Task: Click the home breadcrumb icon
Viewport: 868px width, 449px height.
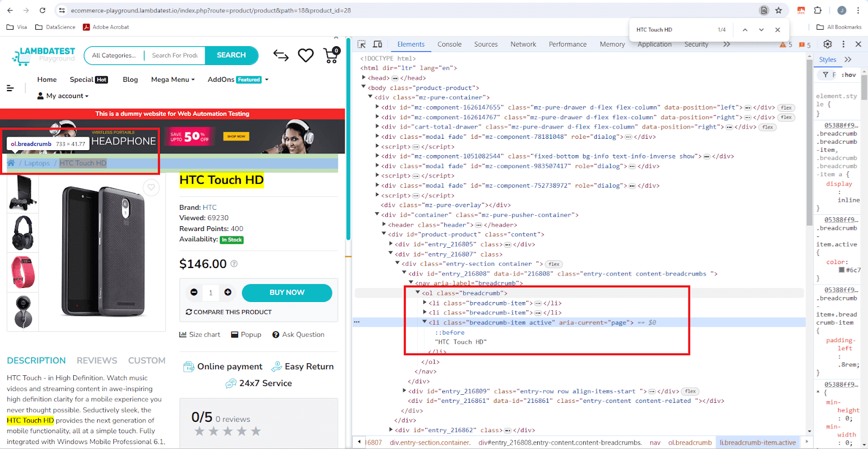Action: 11,163
